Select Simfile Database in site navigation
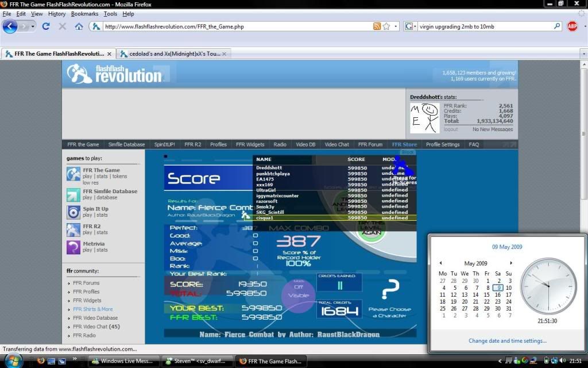 click(126, 144)
